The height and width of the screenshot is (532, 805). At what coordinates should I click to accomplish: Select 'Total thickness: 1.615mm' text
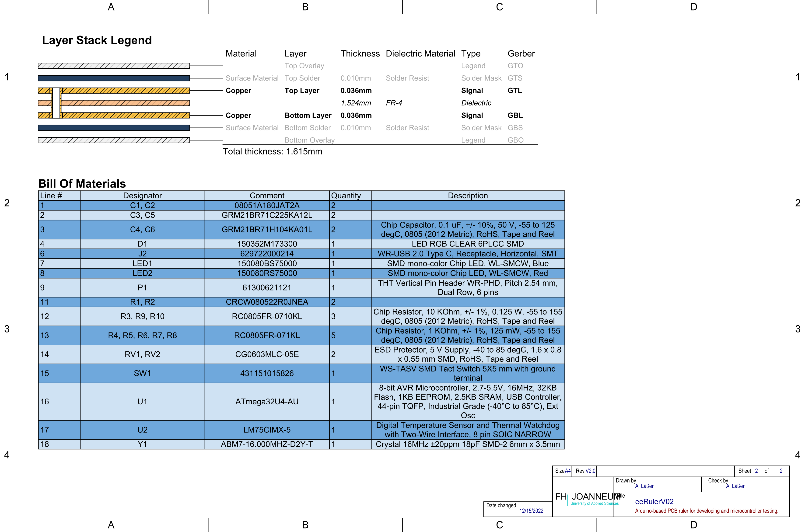[272, 151]
